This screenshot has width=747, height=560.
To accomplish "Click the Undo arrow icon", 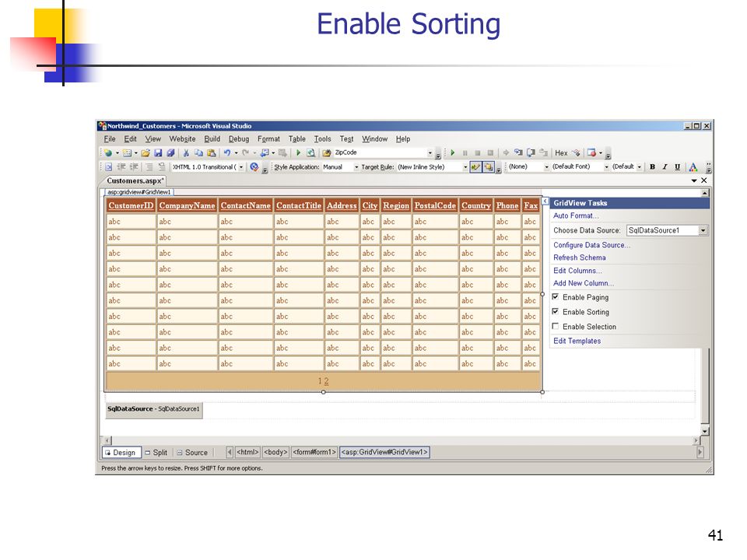I will 227,153.
